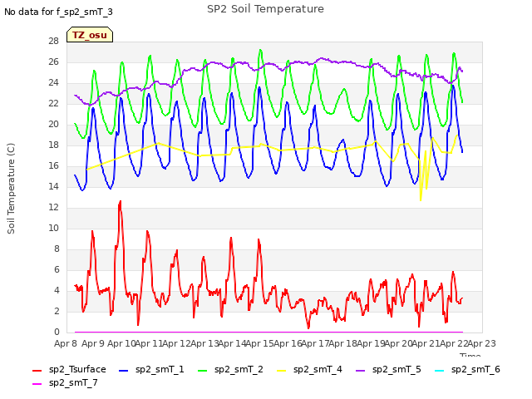Click the 16 y-axis tick label
The image size is (532, 399).
[x=53, y=165]
